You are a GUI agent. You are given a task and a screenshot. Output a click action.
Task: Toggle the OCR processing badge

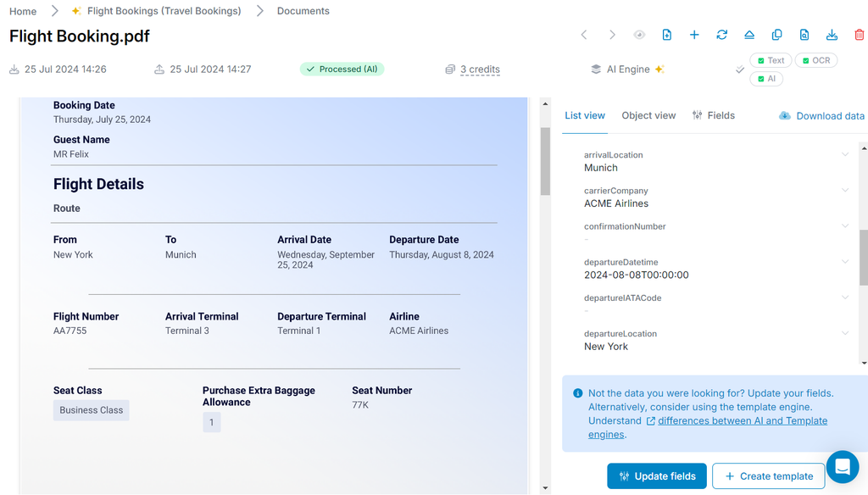[x=815, y=60]
